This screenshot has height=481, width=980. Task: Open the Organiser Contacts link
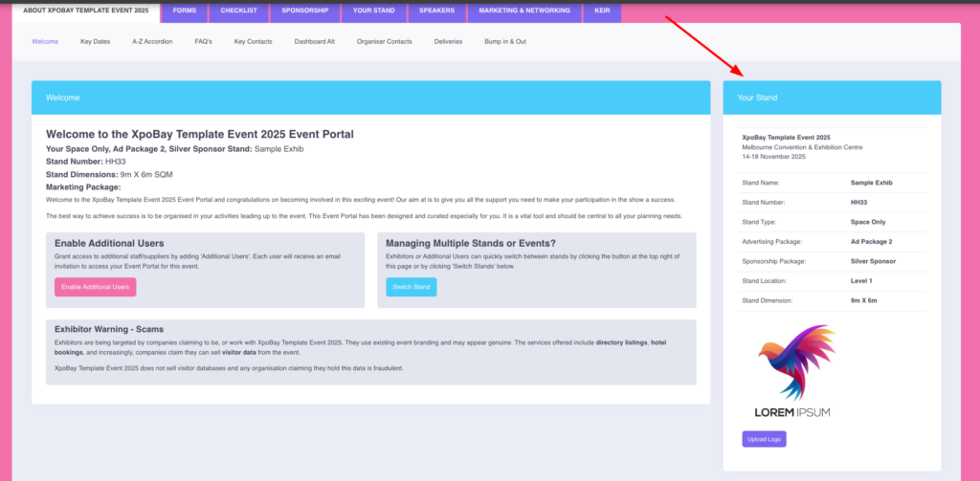(384, 42)
